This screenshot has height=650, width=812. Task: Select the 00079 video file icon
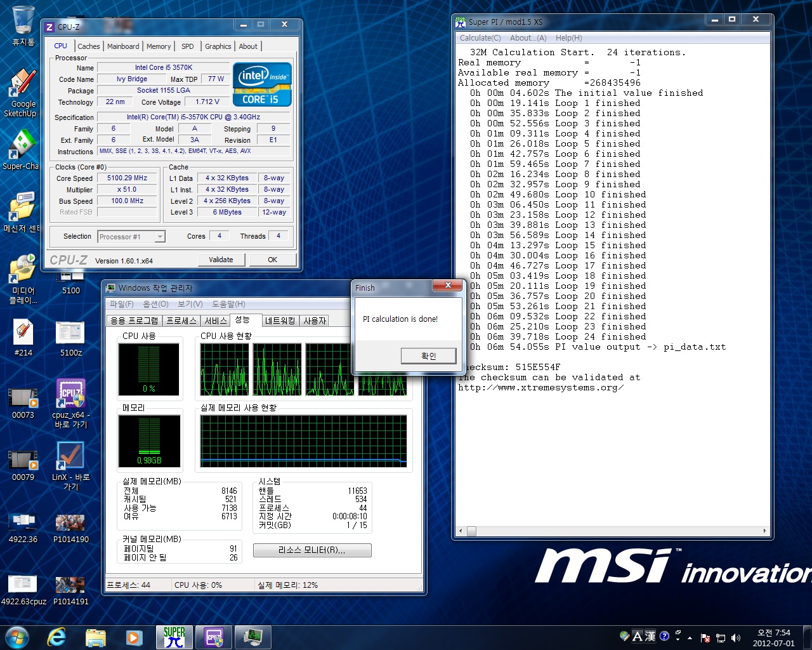(x=23, y=463)
